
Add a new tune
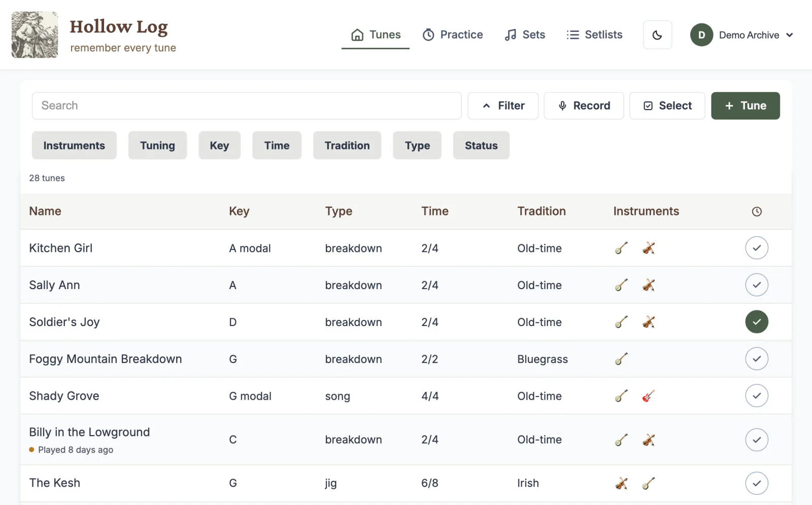746,105
